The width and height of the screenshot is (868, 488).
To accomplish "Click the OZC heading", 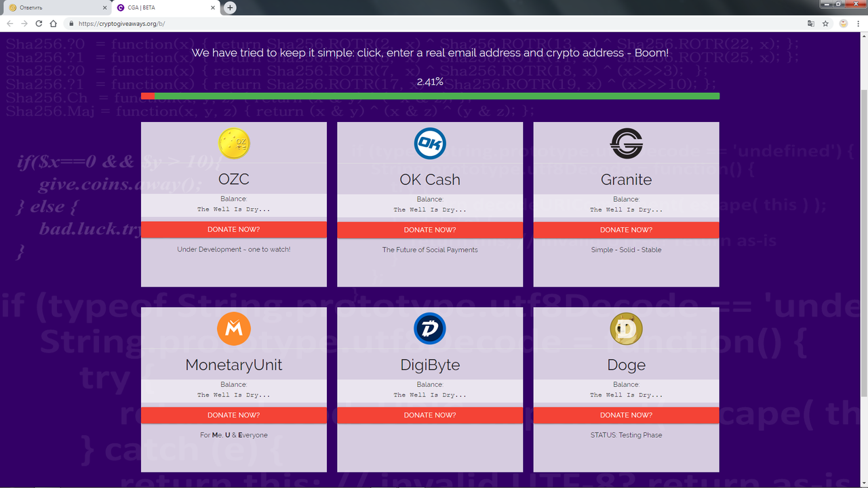I will point(234,180).
